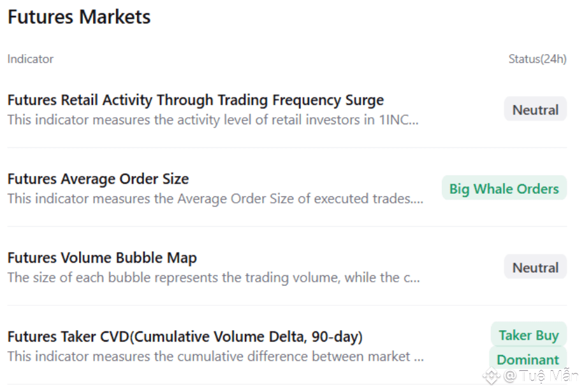Click the Indicator column header
The image size is (584, 392).
(31, 59)
